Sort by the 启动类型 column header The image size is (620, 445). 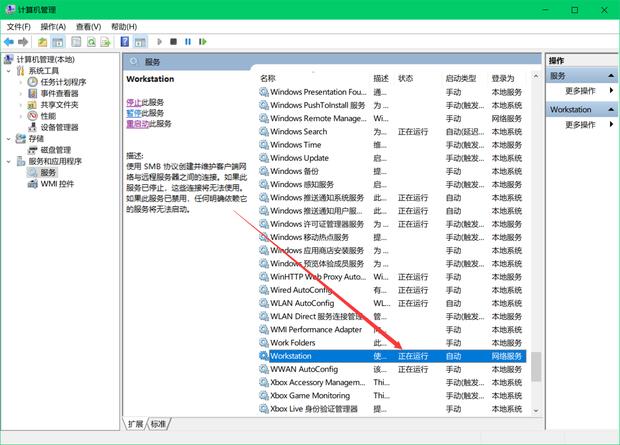tap(461, 78)
